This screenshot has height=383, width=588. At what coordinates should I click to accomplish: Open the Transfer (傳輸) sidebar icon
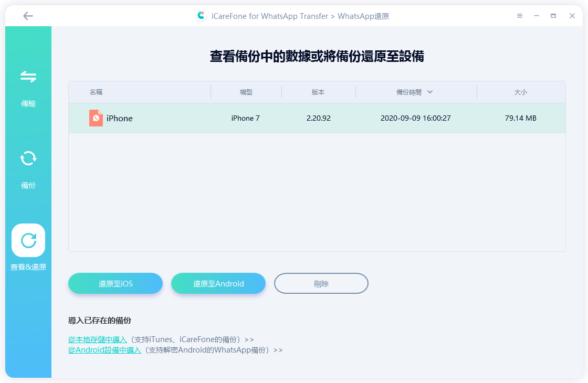28,77
